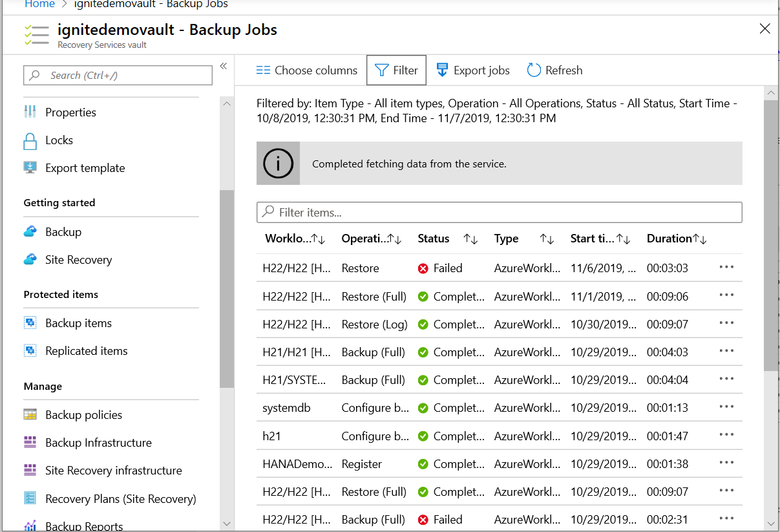Image resolution: width=780 pixels, height=532 pixels.
Task: Open the context menu for the systemdb row
Action: [x=726, y=407]
